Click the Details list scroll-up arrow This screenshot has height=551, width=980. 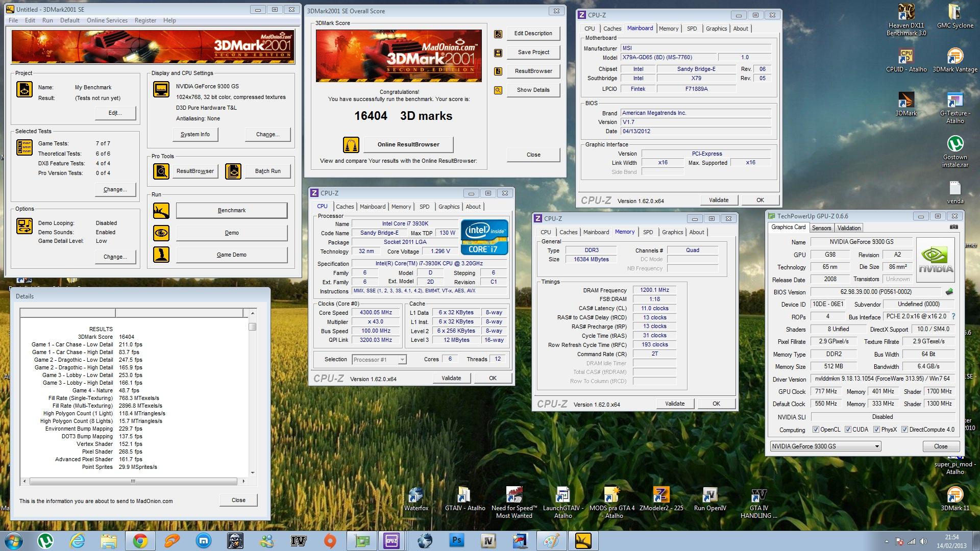tap(252, 313)
